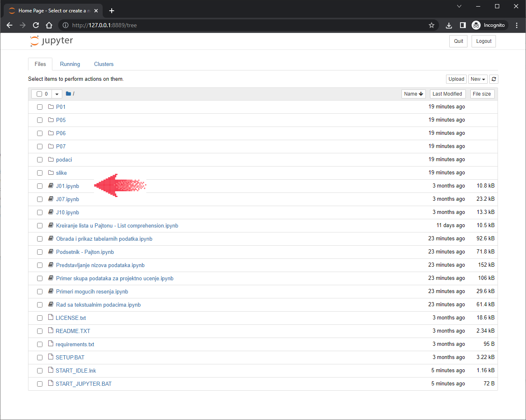The image size is (526, 420).
Task: Expand the New dropdown button
Action: click(x=478, y=79)
